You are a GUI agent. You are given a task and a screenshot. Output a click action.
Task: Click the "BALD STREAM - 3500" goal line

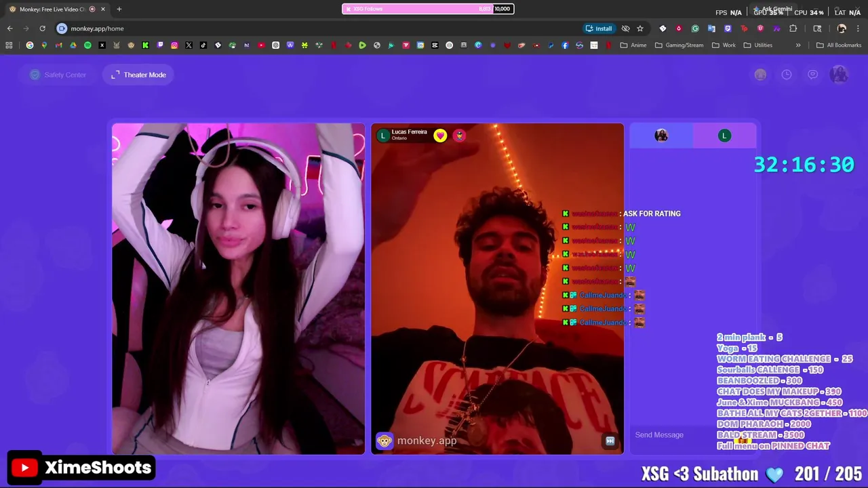[x=760, y=435]
